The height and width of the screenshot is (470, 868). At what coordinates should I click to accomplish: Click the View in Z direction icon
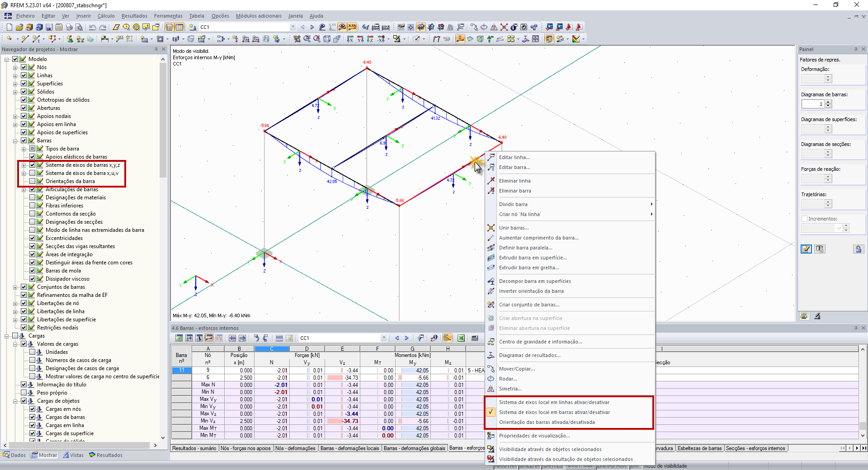370,39
